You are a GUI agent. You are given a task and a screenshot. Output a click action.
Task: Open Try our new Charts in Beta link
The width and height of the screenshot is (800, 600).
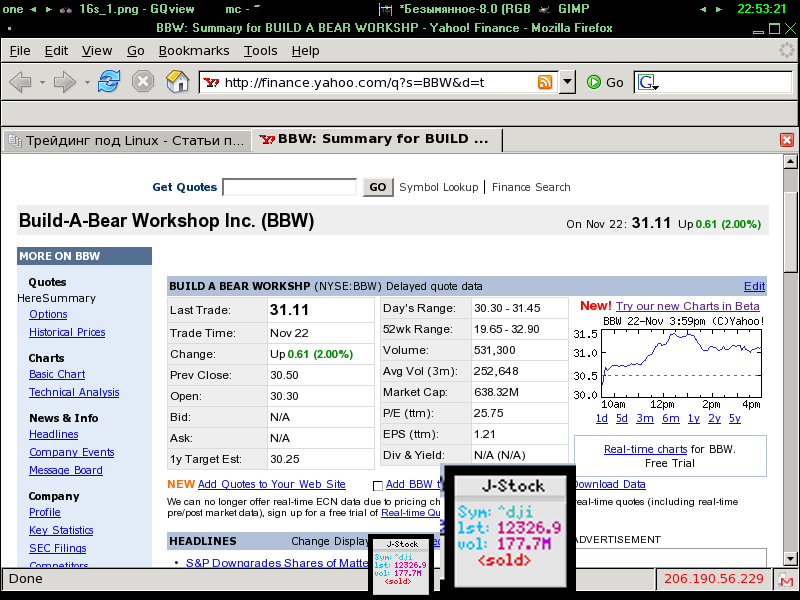coord(687,306)
